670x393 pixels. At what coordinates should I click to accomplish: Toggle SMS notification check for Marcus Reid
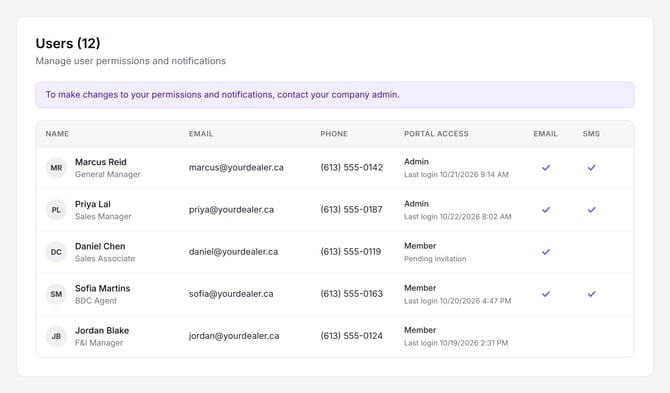coord(591,168)
